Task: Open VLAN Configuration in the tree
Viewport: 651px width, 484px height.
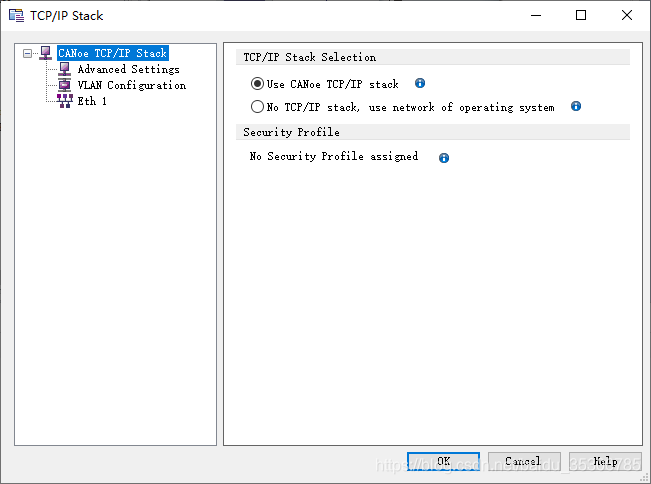Action: (x=132, y=85)
